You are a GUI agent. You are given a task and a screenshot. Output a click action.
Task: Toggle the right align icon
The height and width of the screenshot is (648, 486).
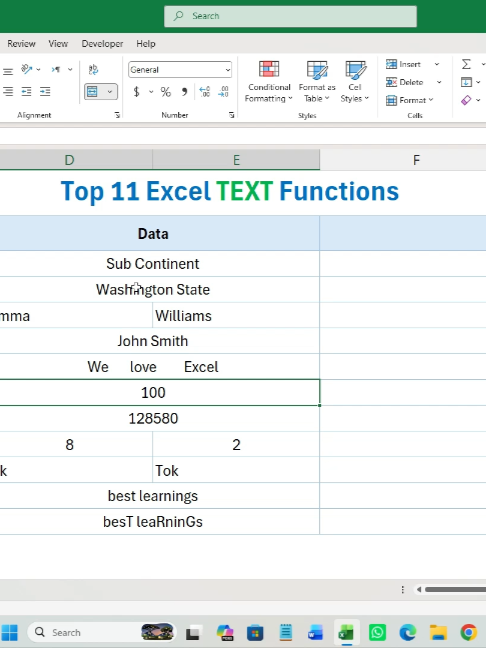pos(7,91)
